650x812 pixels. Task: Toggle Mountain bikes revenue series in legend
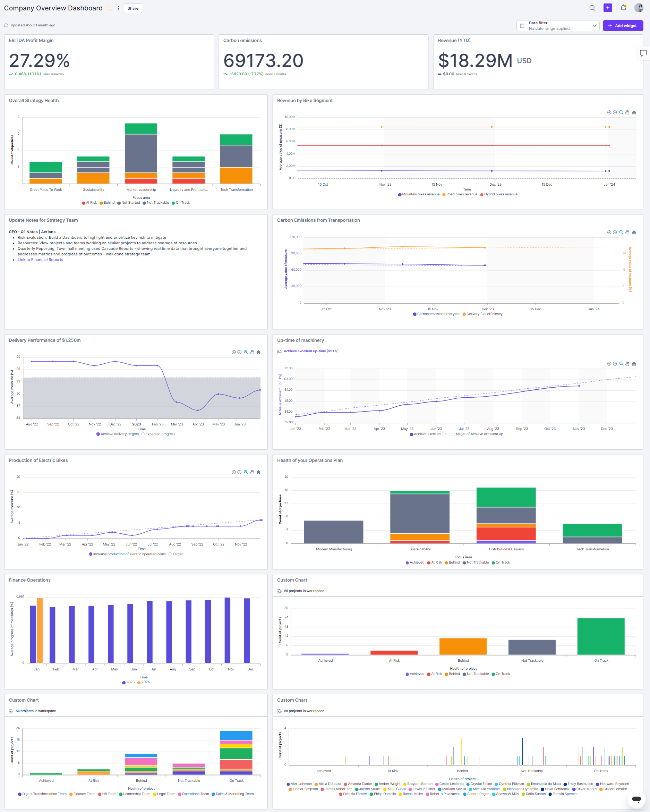(x=419, y=194)
